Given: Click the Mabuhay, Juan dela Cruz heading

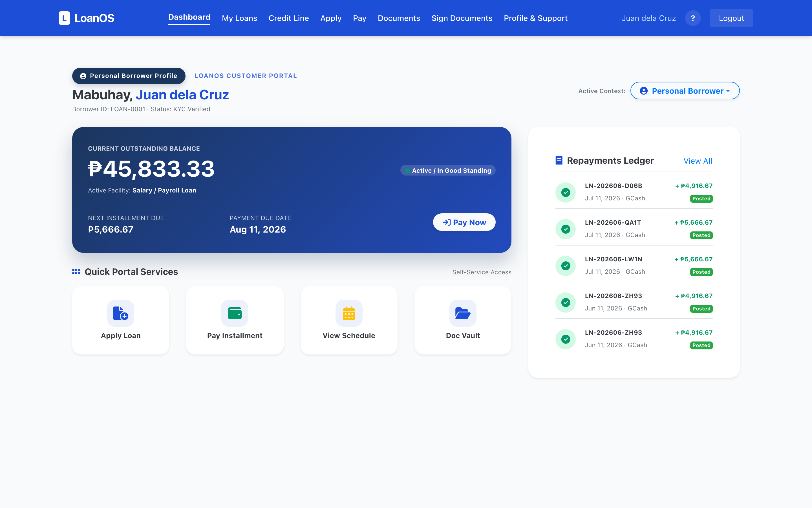Looking at the screenshot, I should tap(151, 95).
